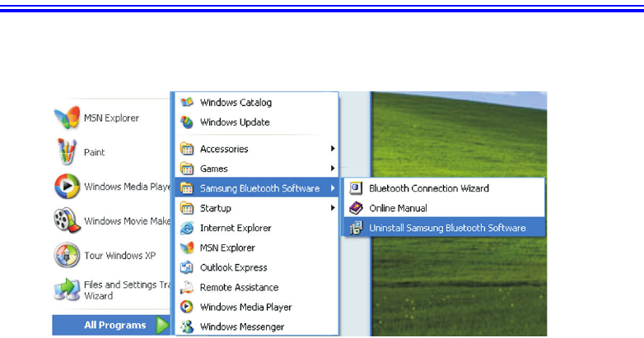The image size is (644, 338).
Task: Launch Windows Messenger from programs menu
Action: click(257, 326)
